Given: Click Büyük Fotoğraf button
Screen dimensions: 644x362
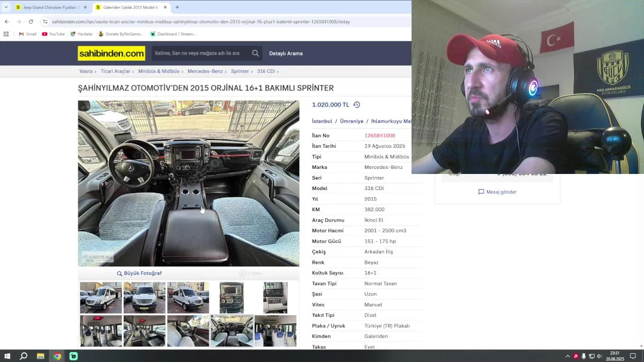Looking at the screenshot, I should point(139,273).
